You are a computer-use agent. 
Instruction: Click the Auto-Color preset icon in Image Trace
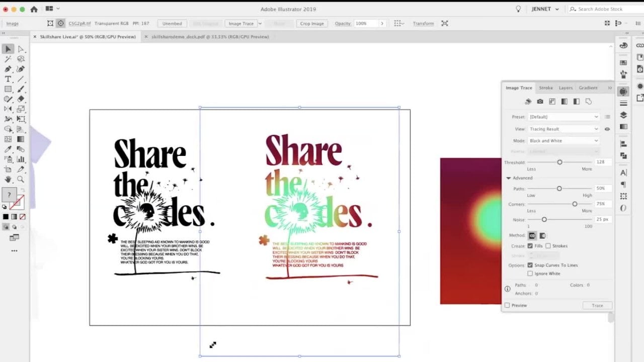(x=528, y=102)
